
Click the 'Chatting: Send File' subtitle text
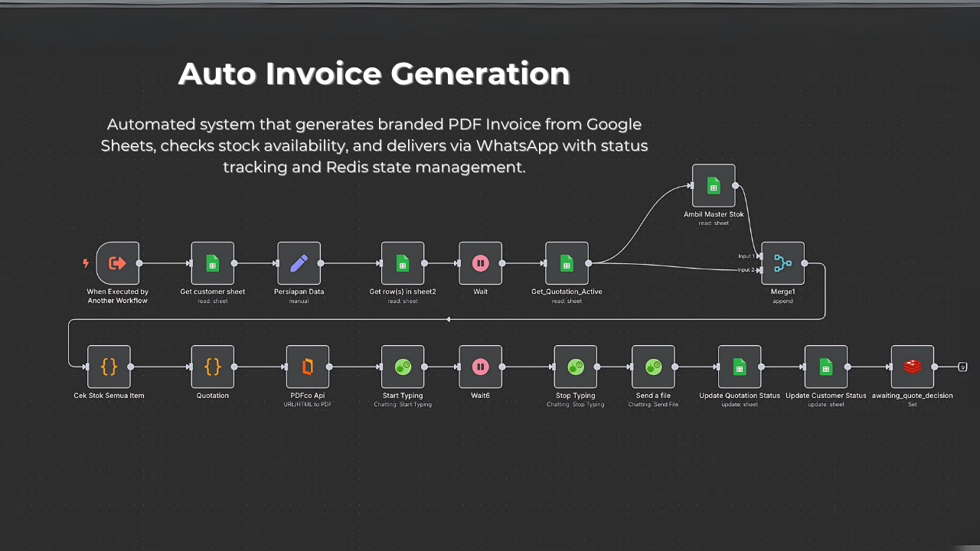653,404
